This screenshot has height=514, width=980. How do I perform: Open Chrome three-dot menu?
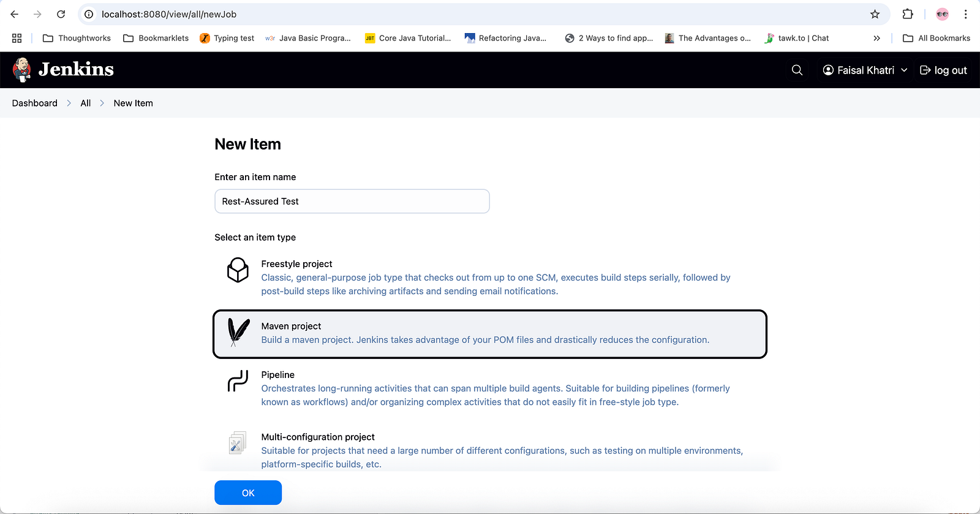pos(965,14)
